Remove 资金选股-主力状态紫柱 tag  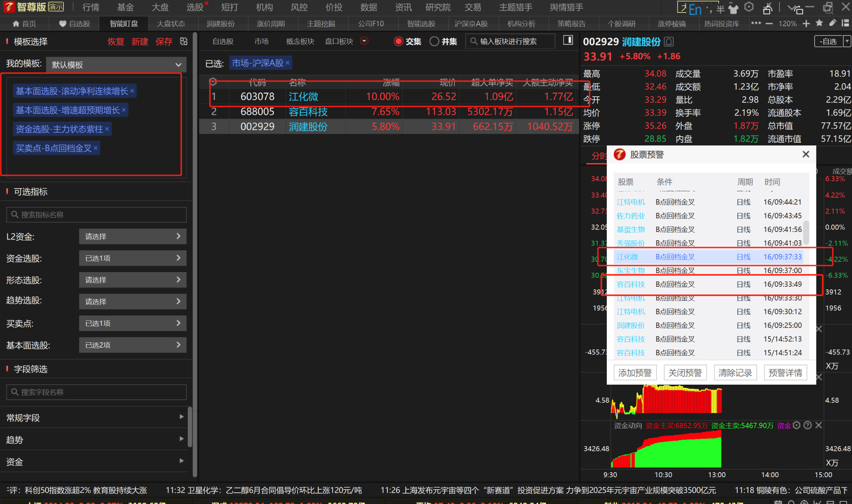point(107,129)
